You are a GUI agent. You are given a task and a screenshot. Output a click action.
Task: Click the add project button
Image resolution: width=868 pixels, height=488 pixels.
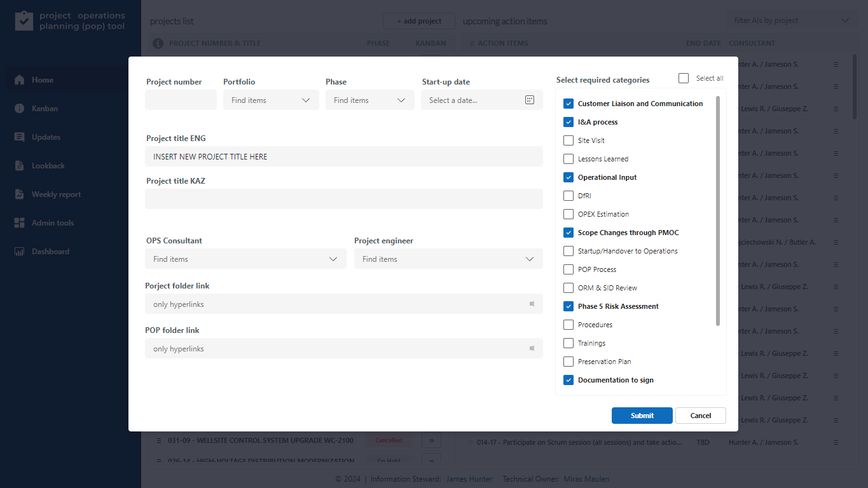(418, 20)
